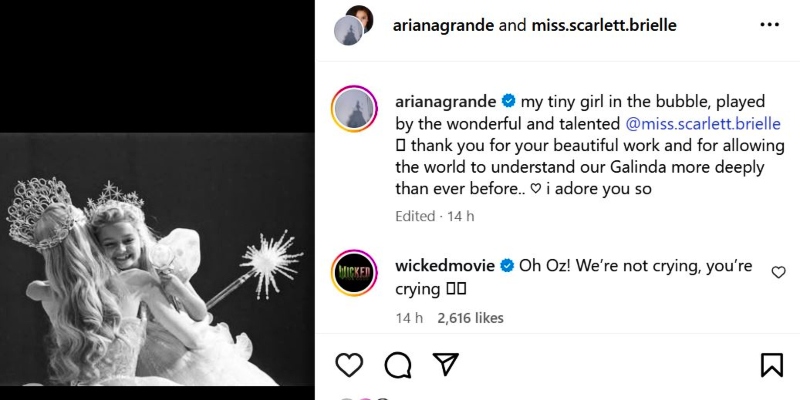Click the wickedmovie verified badge
This screenshot has height=400, width=800.
pos(508,266)
